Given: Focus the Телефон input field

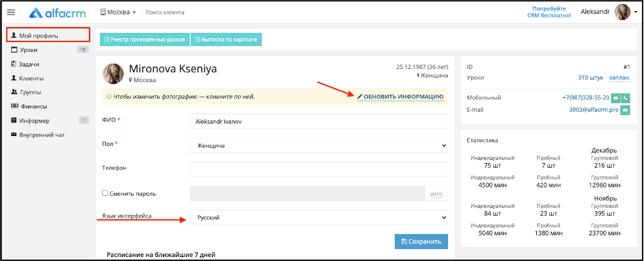Looking at the screenshot, I should [x=319, y=169].
